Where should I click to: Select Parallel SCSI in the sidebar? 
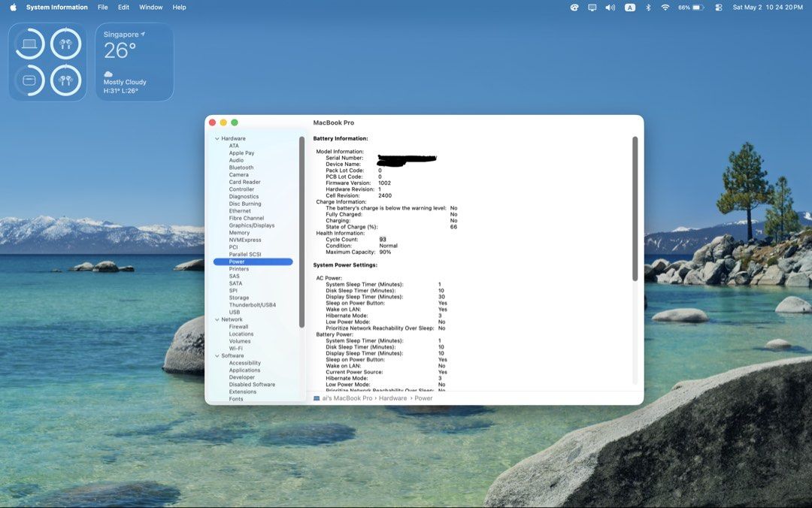(x=245, y=255)
